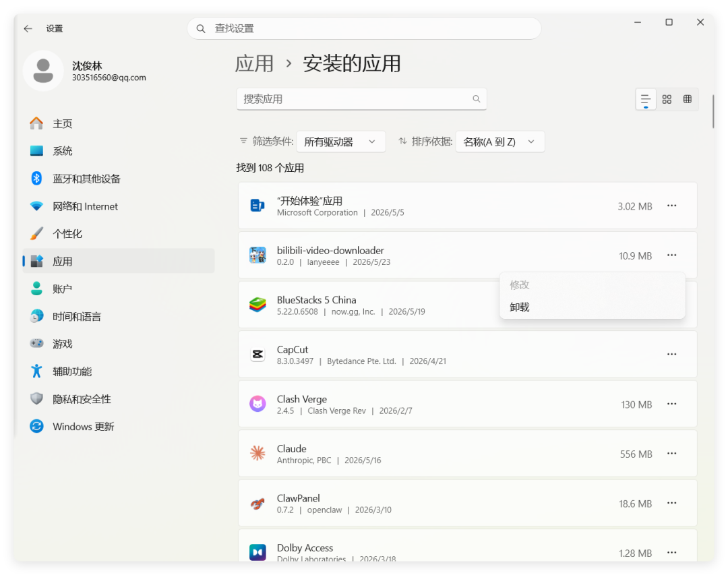Open 账户 accounts icon

click(36, 289)
